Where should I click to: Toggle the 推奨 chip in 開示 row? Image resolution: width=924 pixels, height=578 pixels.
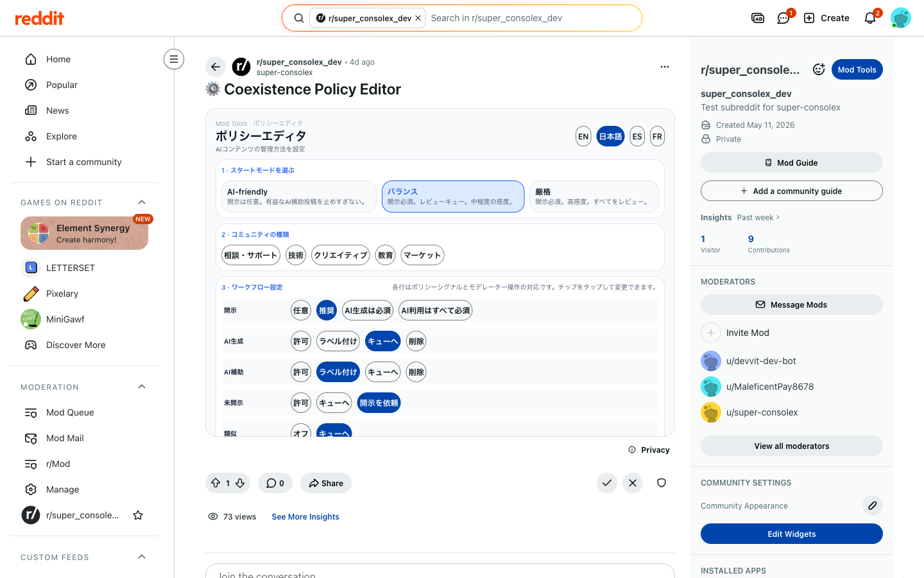coord(327,310)
